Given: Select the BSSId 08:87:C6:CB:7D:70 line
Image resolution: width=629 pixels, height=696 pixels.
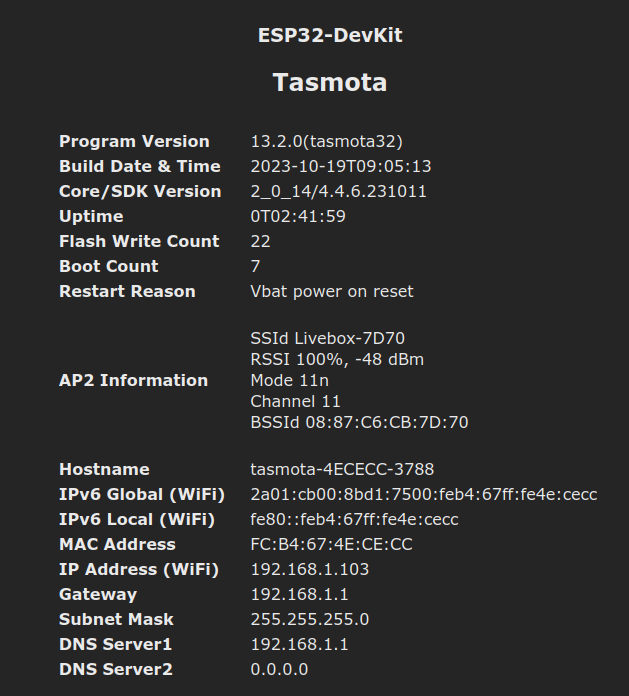Looking at the screenshot, I should (359, 422).
